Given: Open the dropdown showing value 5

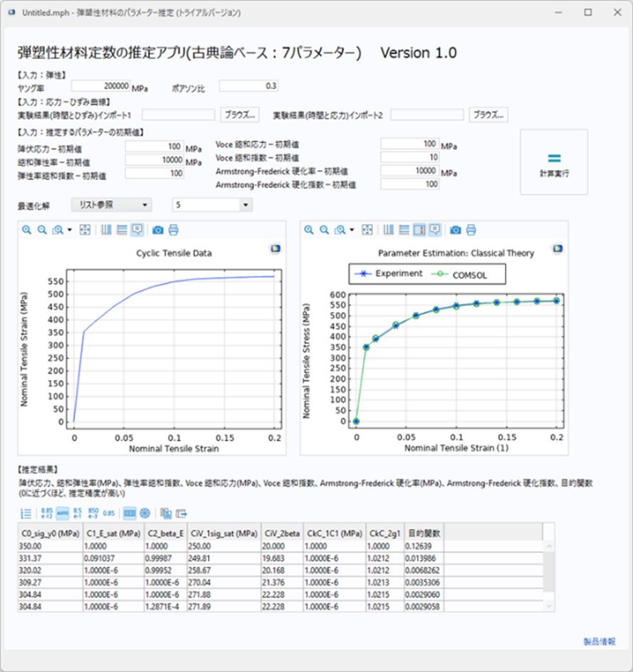Looking at the screenshot, I should (213, 205).
